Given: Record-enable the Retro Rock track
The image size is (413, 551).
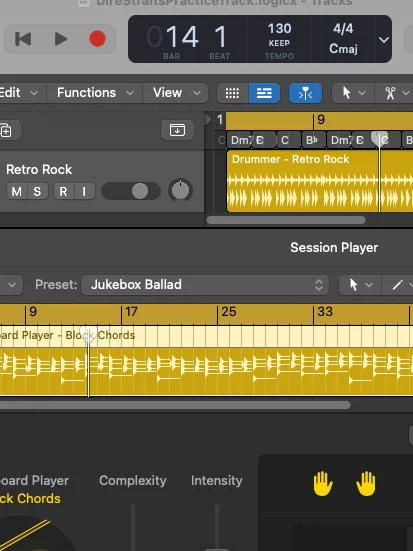Looking at the screenshot, I should 63,192.
